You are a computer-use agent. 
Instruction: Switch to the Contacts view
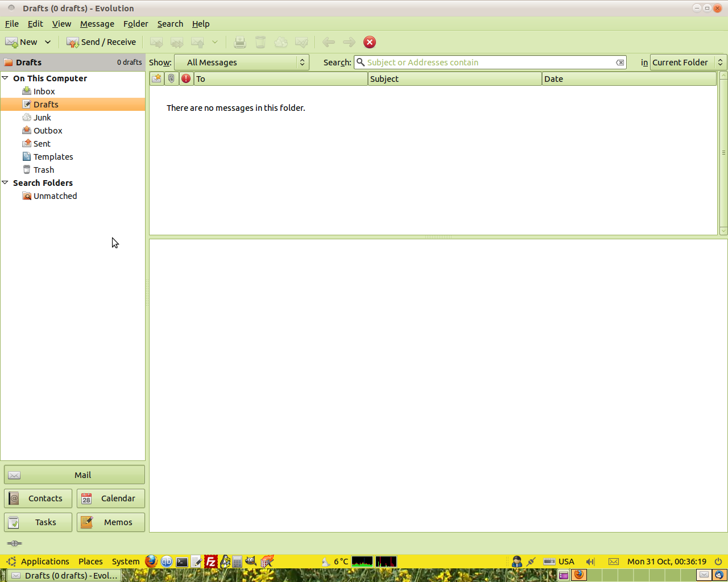(38, 498)
